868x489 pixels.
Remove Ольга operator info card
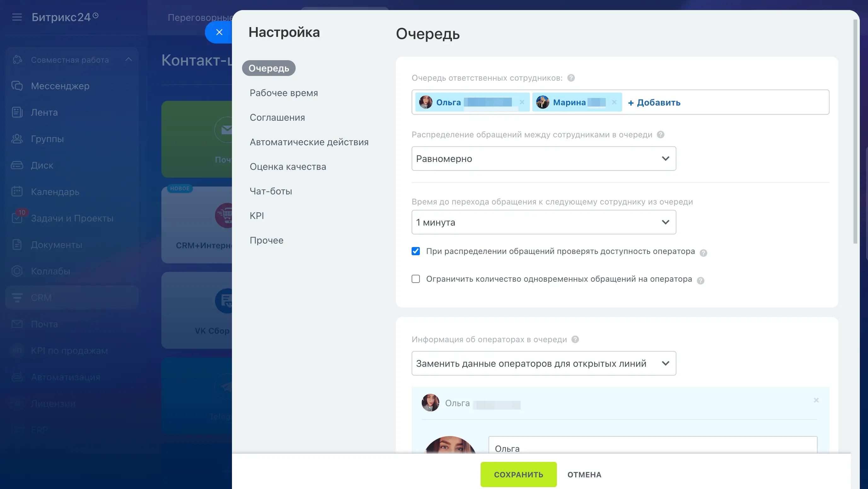tap(816, 400)
